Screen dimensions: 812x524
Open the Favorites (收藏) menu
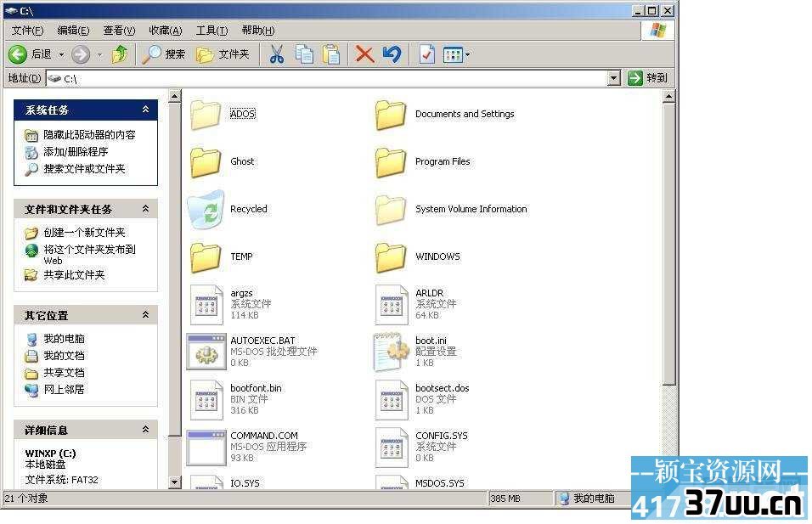[x=165, y=31]
